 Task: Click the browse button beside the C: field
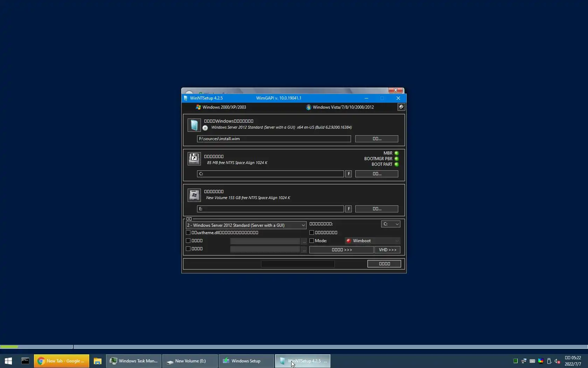pos(377,174)
